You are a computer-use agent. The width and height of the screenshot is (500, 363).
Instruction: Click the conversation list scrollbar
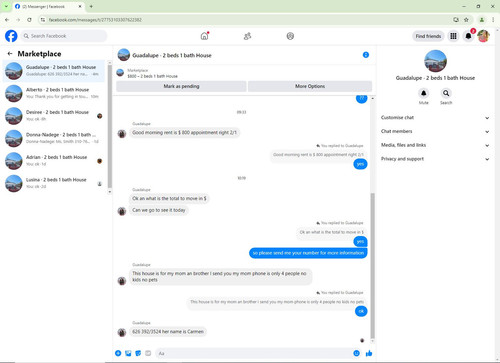(110, 127)
